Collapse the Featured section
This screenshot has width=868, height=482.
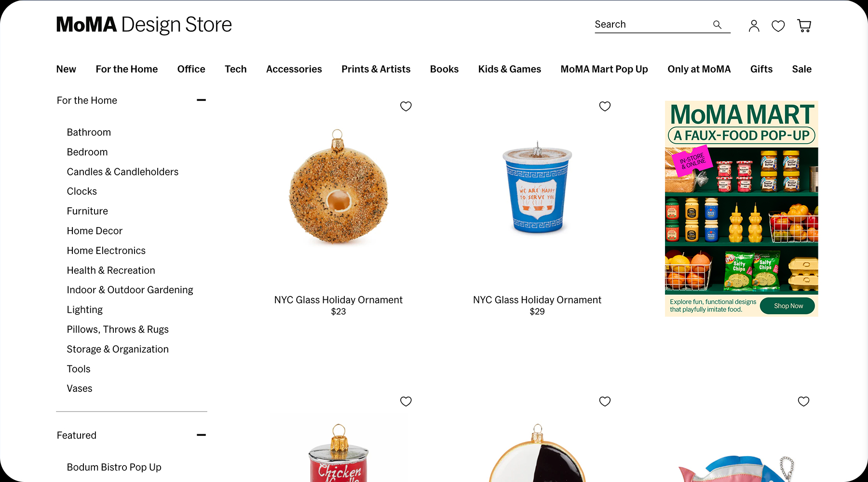pyautogui.click(x=201, y=435)
